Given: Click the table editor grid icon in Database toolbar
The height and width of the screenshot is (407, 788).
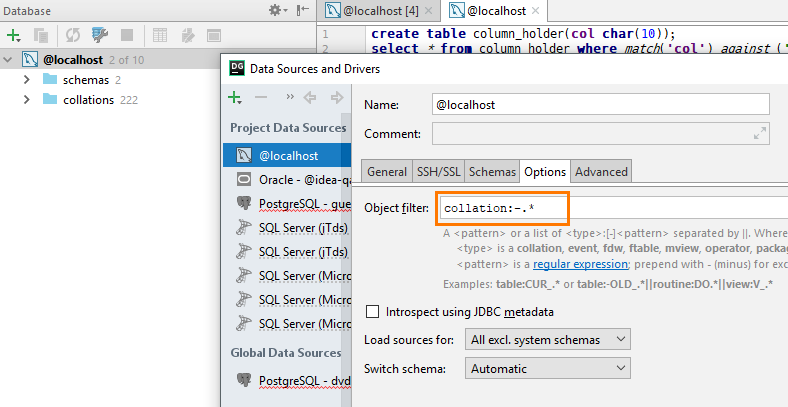Looking at the screenshot, I should (160, 35).
